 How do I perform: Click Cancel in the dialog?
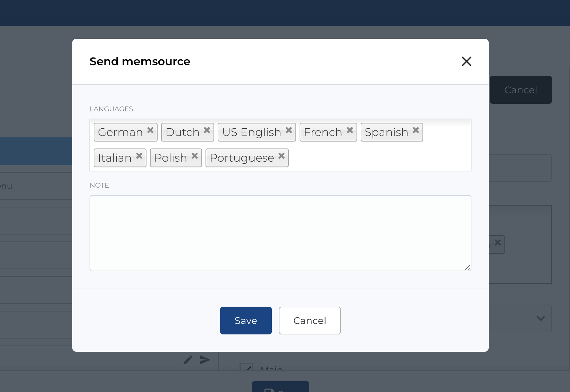point(309,320)
